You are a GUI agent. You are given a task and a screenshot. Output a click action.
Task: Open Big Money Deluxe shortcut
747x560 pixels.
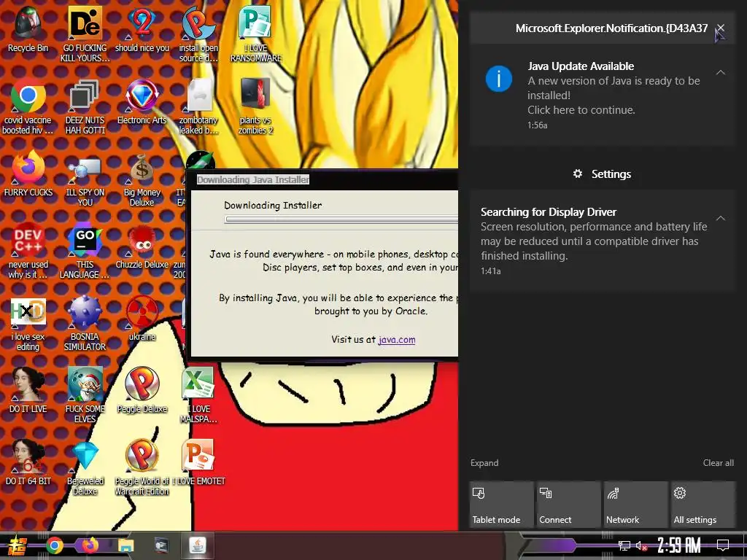[x=142, y=180]
